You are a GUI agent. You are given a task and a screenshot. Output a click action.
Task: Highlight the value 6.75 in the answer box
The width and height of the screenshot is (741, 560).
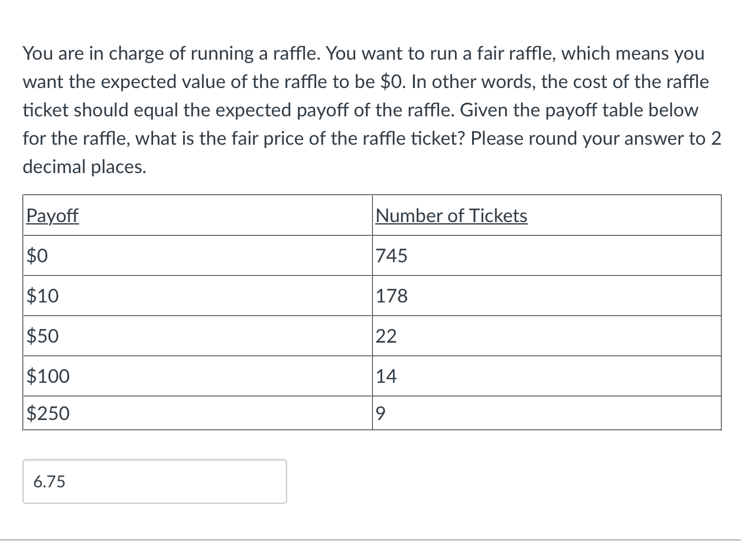click(50, 481)
